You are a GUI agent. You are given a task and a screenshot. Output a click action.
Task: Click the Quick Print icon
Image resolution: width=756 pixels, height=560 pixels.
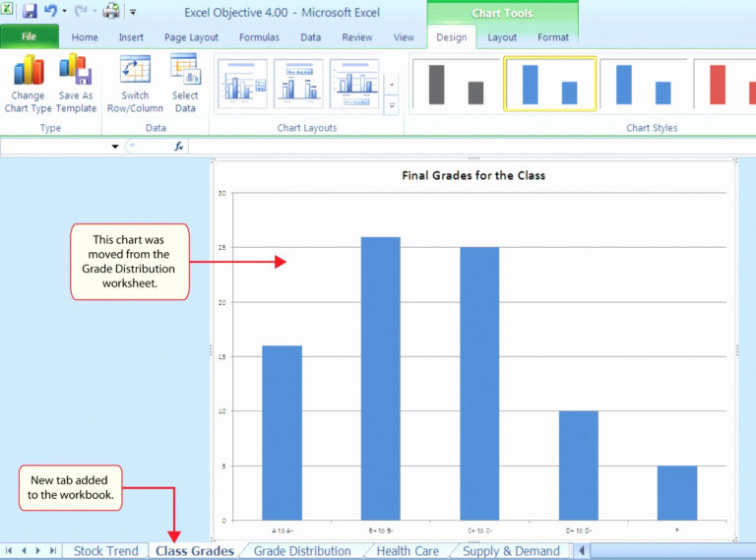coord(111,12)
